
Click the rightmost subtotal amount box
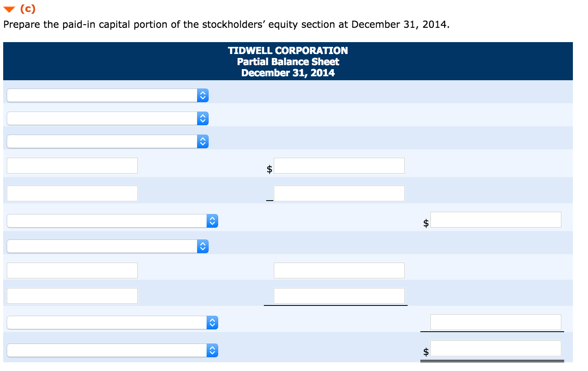coord(496,322)
